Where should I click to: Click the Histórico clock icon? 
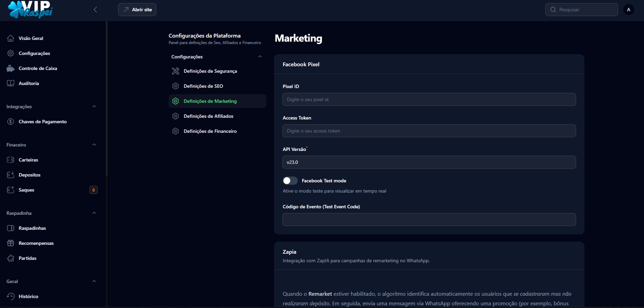[11, 296]
